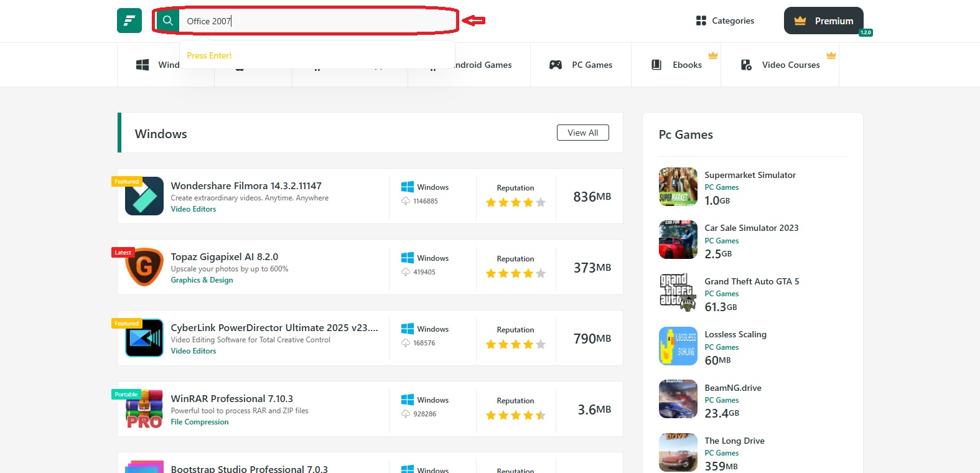Open Bootstrap Studio Professional 7.0.3 title
The width and height of the screenshot is (980, 473).
click(x=250, y=469)
